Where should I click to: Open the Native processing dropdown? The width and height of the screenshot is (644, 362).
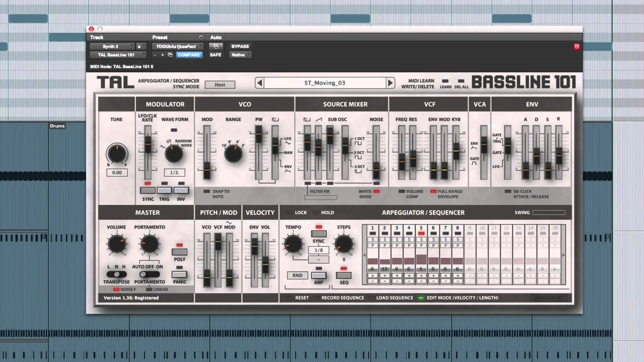[x=240, y=55]
